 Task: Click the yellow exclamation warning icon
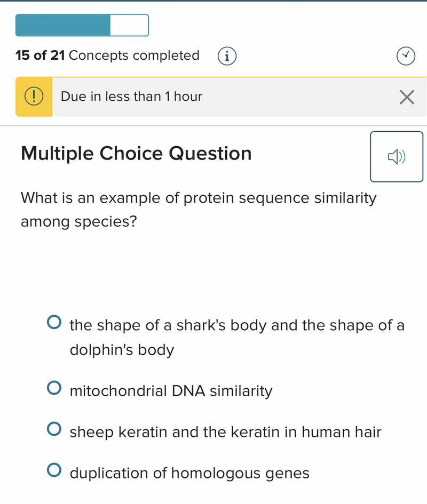click(33, 97)
